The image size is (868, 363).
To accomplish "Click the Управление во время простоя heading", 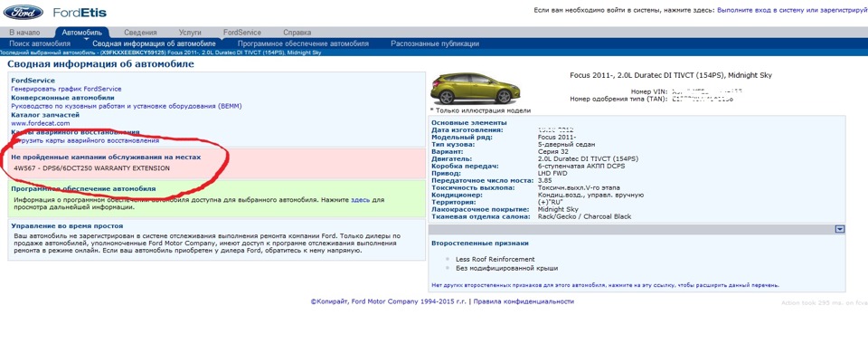I will tap(67, 226).
